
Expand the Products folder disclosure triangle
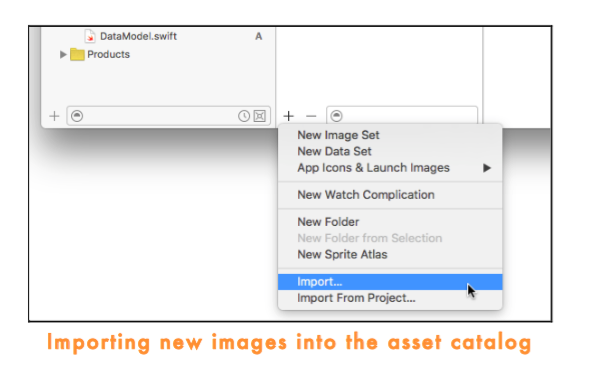click(x=63, y=54)
